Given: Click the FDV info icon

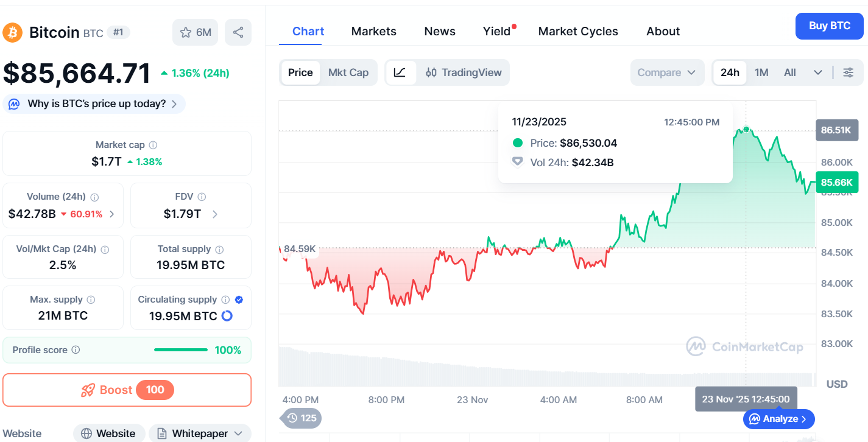Looking at the screenshot, I should tap(202, 197).
